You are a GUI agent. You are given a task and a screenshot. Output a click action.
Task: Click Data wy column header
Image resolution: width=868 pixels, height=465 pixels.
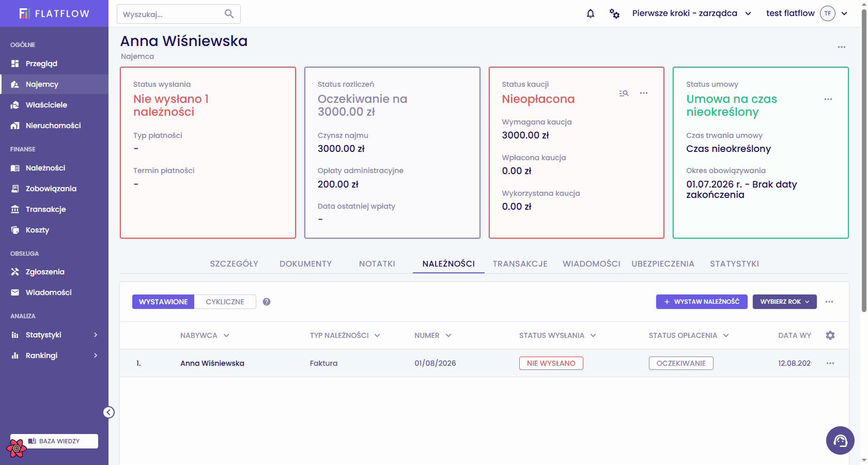tap(795, 335)
